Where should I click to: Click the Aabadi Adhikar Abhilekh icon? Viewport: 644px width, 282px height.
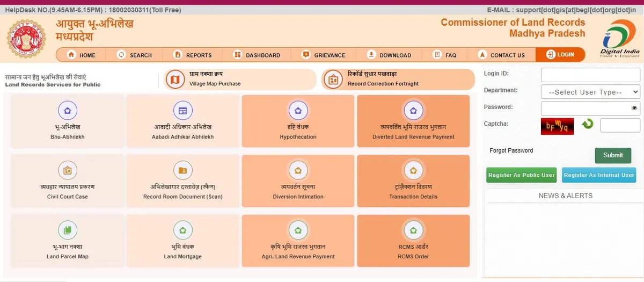coord(182,111)
